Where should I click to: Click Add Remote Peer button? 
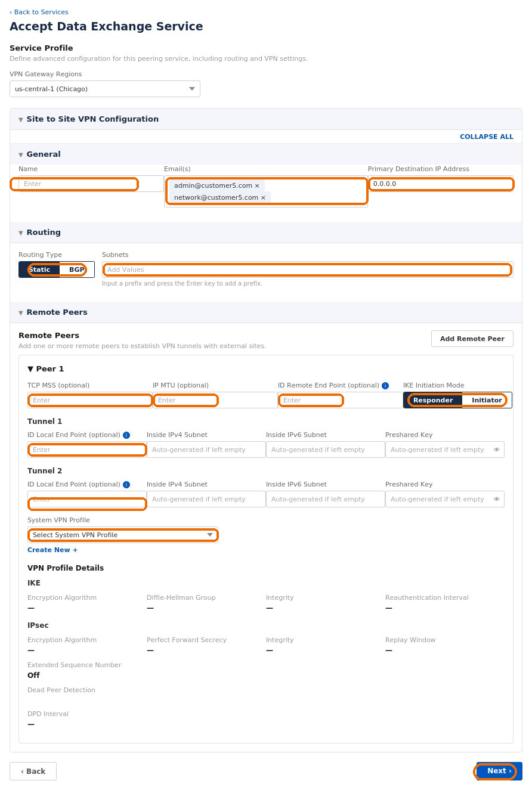(x=472, y=339)
